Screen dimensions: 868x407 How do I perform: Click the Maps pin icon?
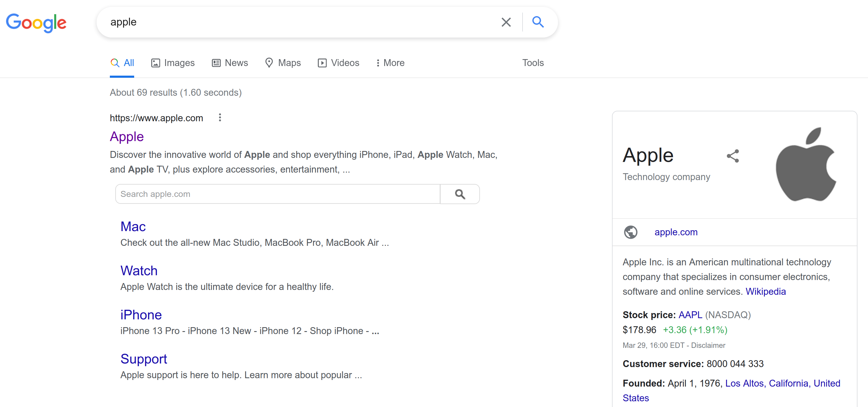click(269, 63)
